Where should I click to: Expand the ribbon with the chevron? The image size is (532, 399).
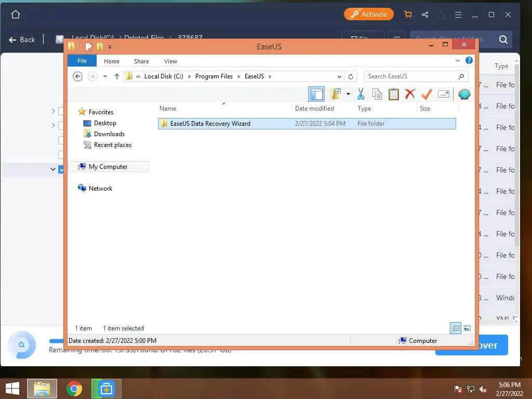tap(457, 61)
